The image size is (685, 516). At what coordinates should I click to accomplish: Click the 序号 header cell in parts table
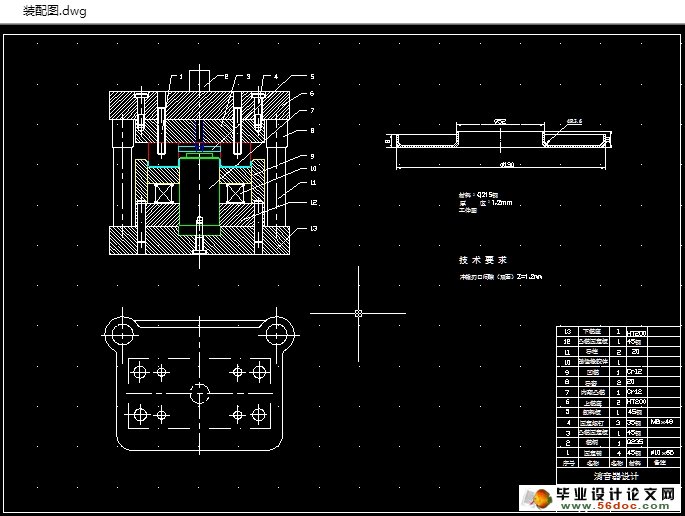click(568, 462)
